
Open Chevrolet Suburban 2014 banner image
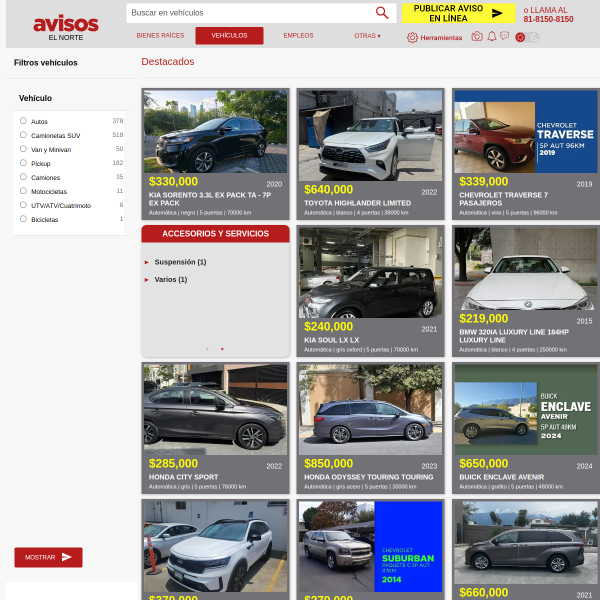(x=370, y=546)
